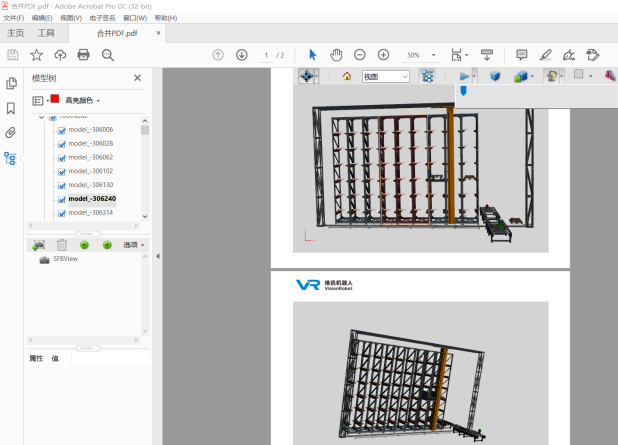The height and width of the screenshot is (445, 618).
Task: Open the sign document tool
Action: (569, 55)
